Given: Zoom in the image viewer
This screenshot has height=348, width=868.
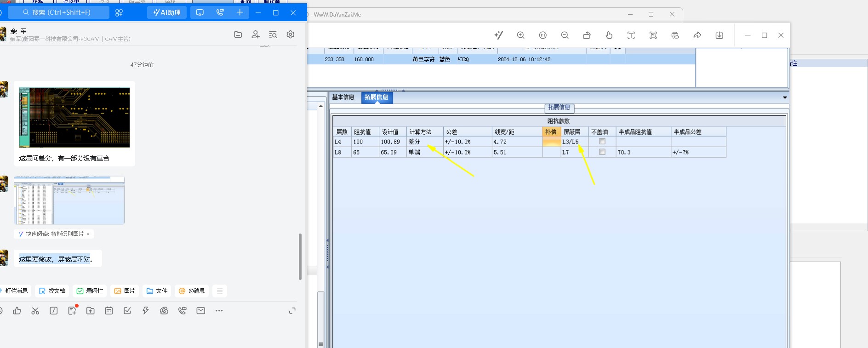Looking at the screenshot, I should 521,35.
